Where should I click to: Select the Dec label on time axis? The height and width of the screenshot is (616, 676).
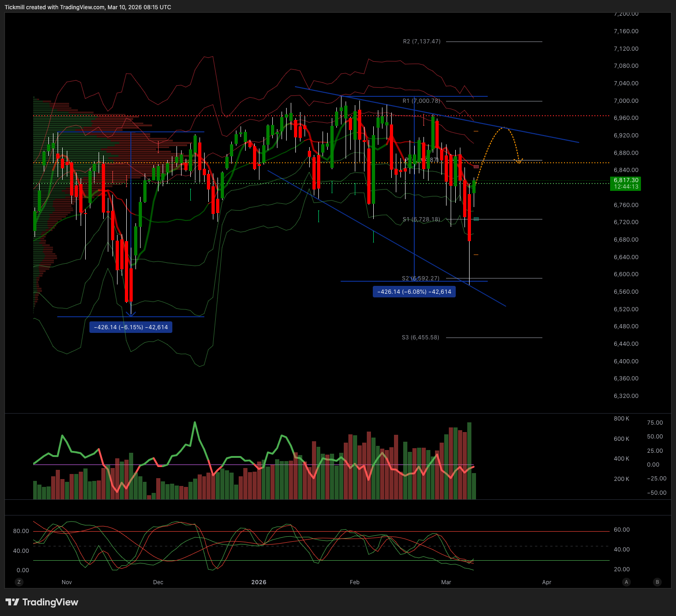[x=158, y=582]
